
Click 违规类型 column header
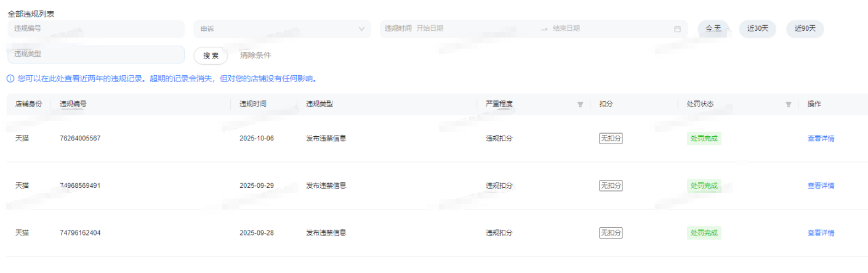click(x=319, y=104)
